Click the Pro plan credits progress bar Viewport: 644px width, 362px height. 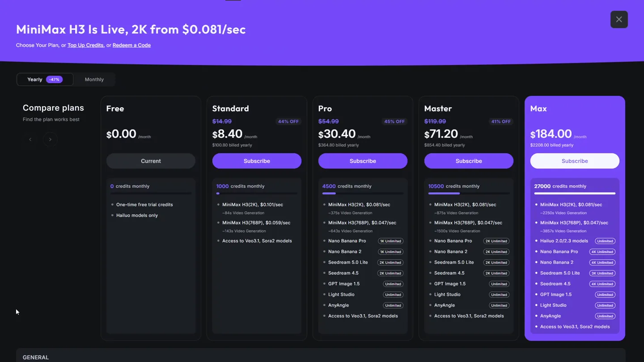363,194
